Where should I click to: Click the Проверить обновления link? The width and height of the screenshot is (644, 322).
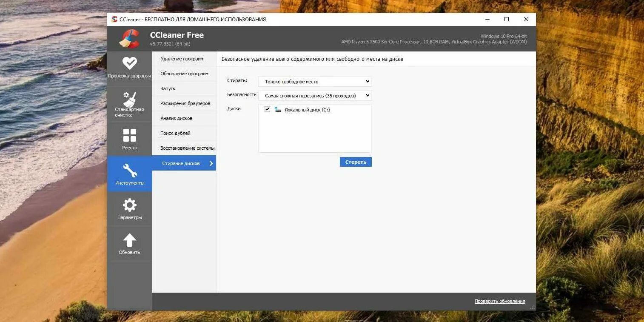500,301
